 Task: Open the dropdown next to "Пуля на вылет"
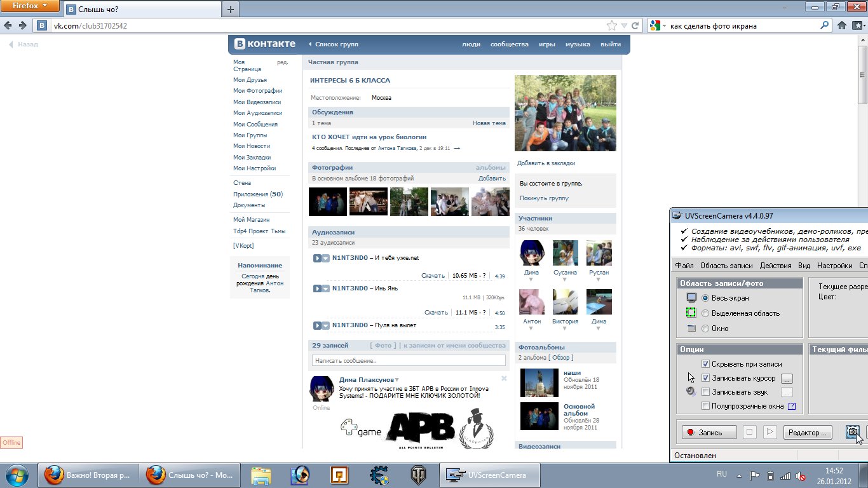tap(326, 325)
